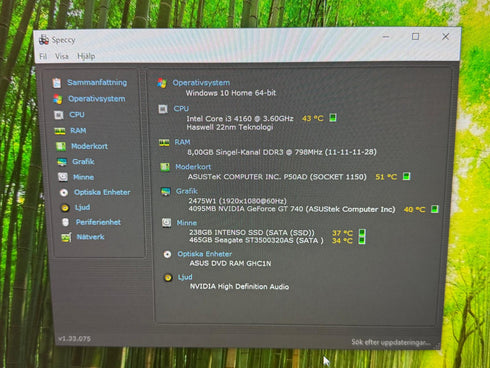490x368 pixels.
Task: Click the Intel Core i3 4160 text
Action: click(240, 118)
